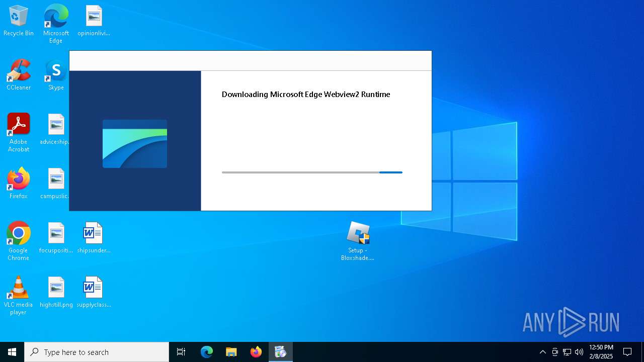Launch Adobe Acrobat from the desktop

pos(19,132)
